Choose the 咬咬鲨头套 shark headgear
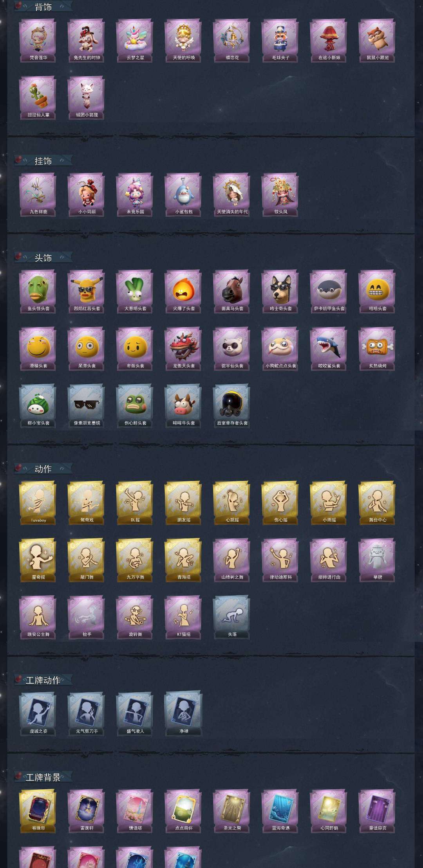Viewport: 423px width, 868px height. (329, 349)
